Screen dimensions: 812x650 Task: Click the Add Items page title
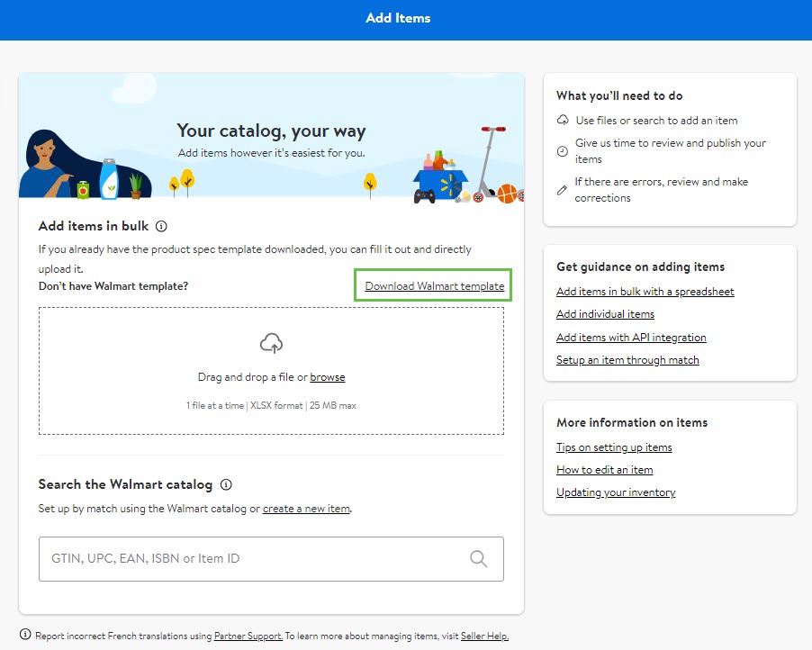point(398,18)
